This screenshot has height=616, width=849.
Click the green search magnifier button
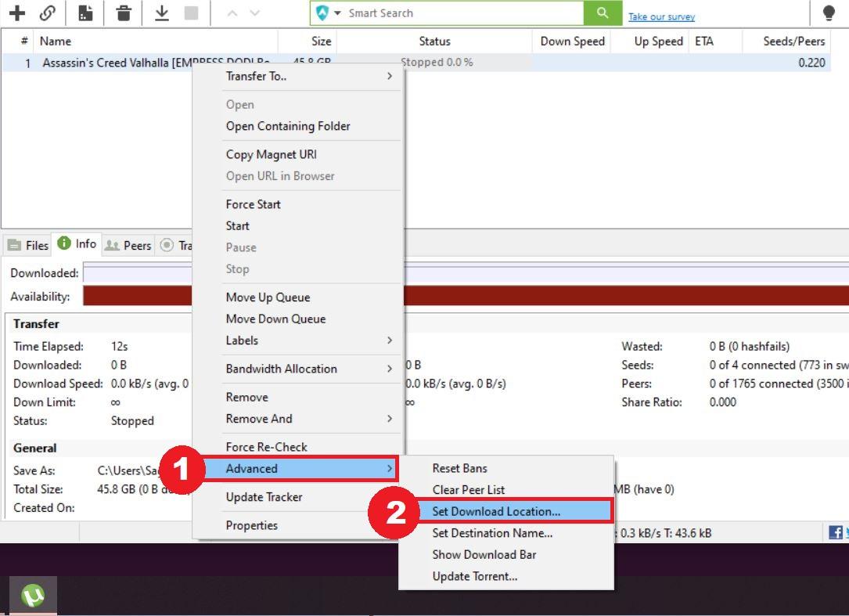603,13
